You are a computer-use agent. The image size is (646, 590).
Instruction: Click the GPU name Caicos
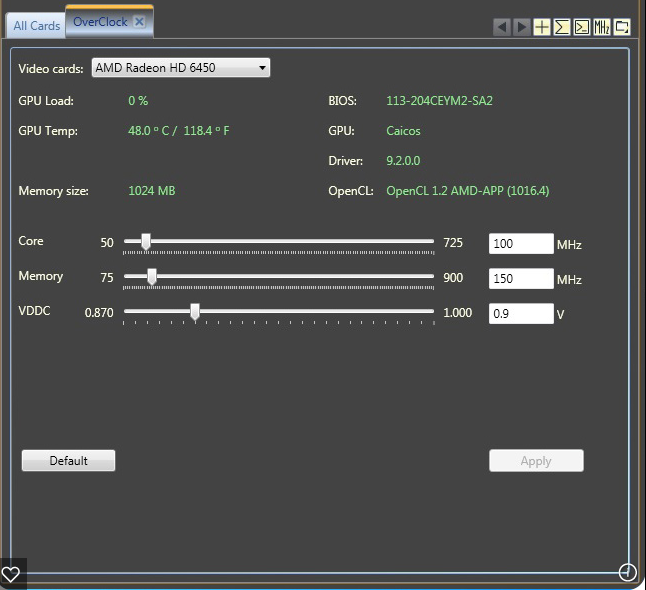(403, 131)
